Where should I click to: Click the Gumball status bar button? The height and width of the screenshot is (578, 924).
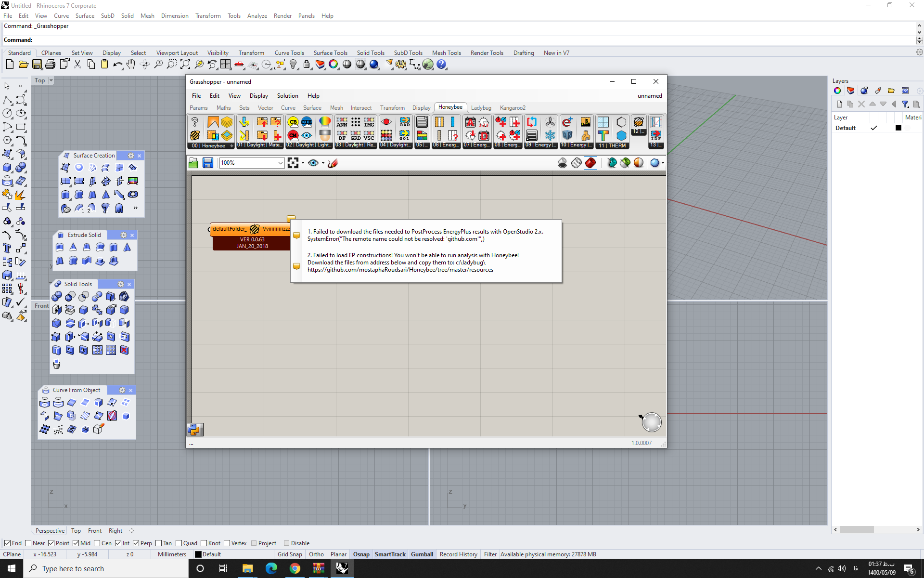click(422, 554)
